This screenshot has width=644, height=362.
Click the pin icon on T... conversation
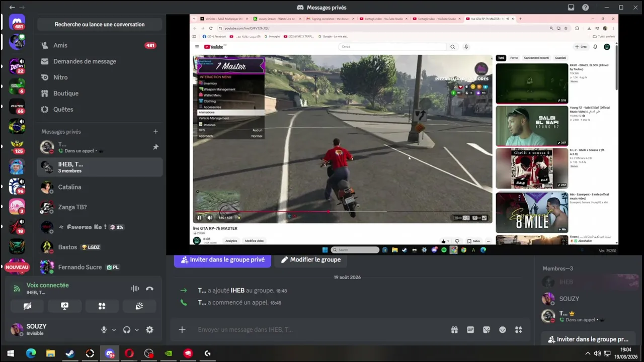point(155,147)
